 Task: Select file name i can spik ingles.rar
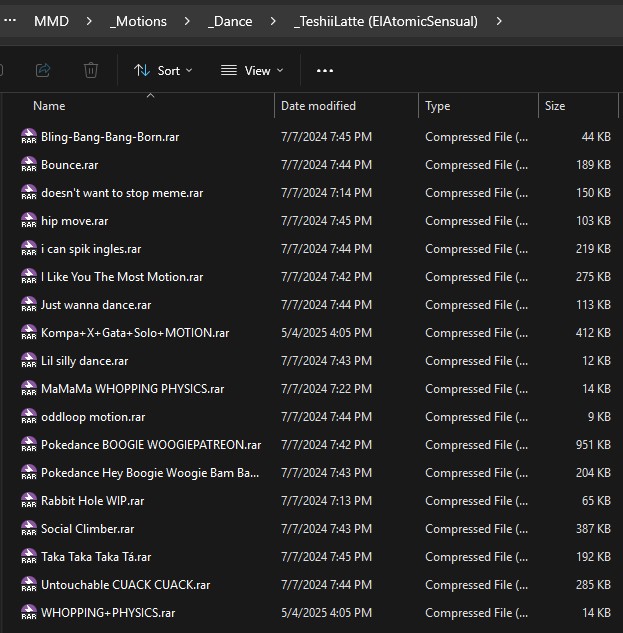click(x=91, y=249)
